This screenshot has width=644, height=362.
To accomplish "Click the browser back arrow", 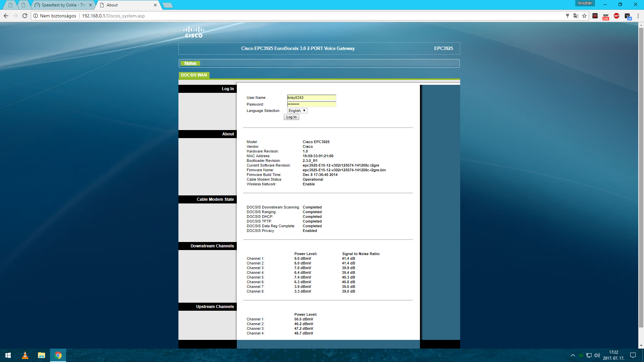I will [6, 16].
